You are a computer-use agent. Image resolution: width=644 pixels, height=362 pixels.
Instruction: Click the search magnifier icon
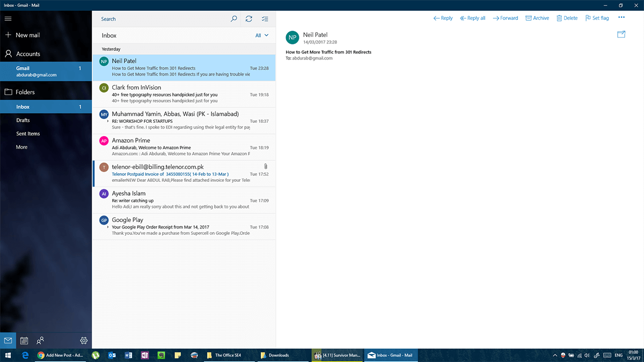point(233,19)
